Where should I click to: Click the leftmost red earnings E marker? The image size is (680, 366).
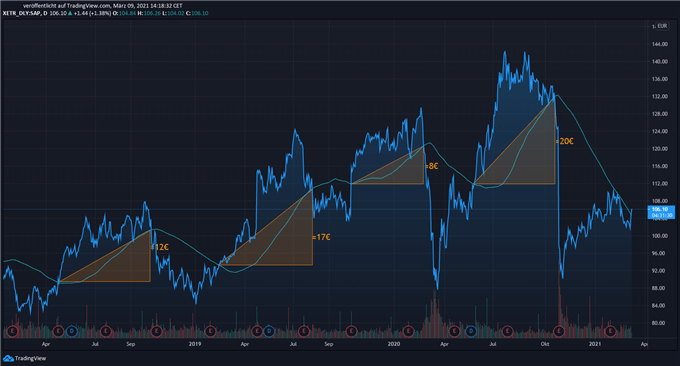(x=13, y=331)
